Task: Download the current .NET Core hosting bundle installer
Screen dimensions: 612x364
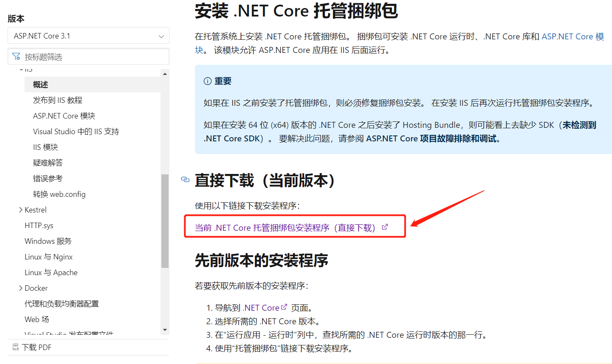Action: (x=283, y=226)
